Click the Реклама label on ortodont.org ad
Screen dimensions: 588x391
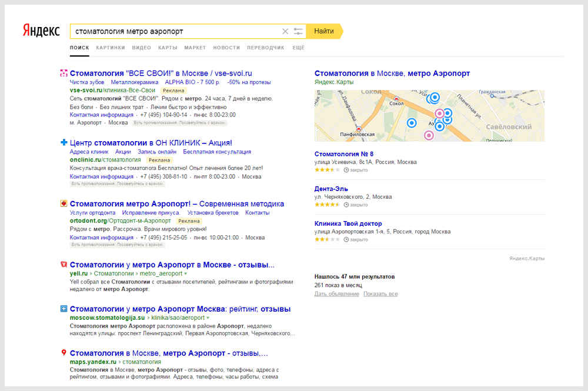pos(189,221)
